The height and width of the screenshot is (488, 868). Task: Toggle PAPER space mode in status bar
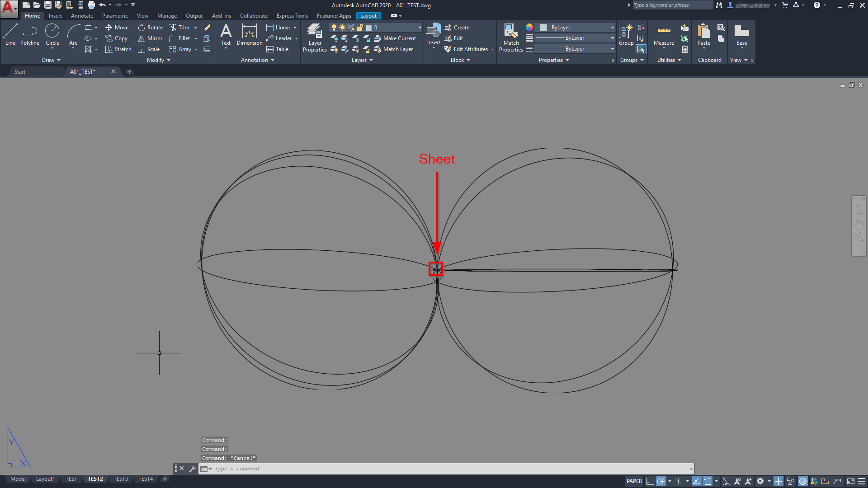(x=634, y=481)
